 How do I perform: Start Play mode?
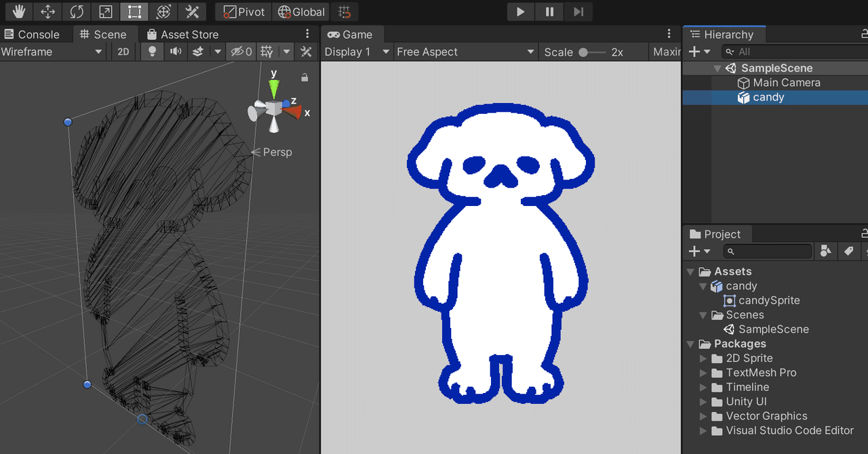coord(520,12)
